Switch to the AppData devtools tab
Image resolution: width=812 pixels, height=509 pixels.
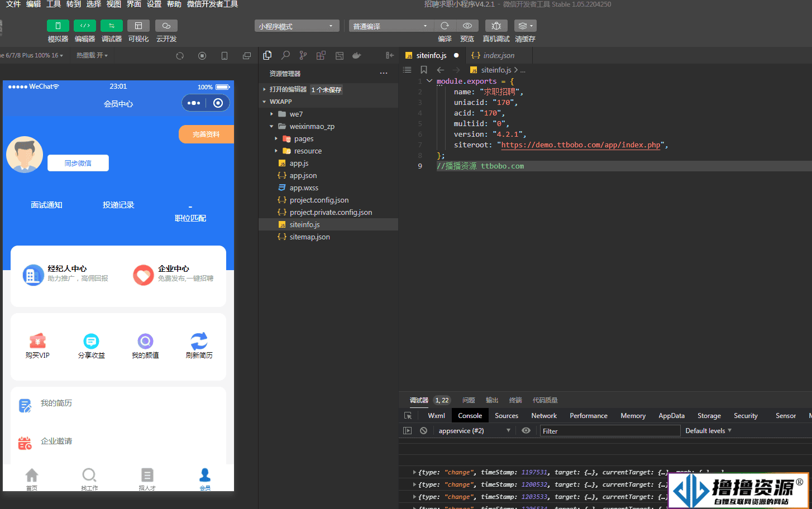coord(671,416)
